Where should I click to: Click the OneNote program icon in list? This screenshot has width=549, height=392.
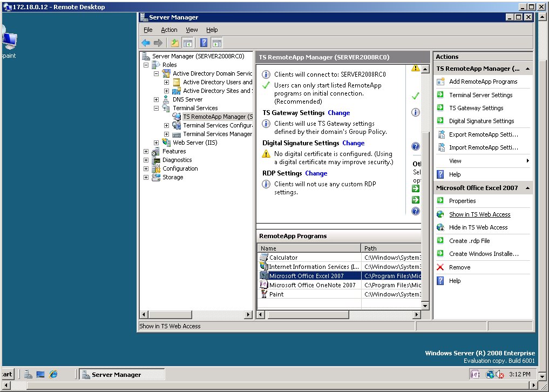263,285
